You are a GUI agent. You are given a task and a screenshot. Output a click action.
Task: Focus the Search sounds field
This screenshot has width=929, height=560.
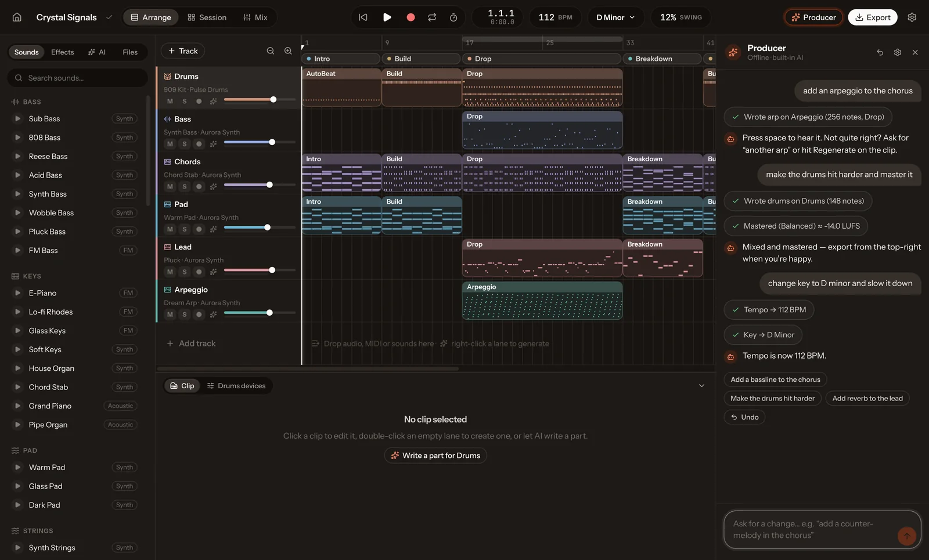coord(78,78)
